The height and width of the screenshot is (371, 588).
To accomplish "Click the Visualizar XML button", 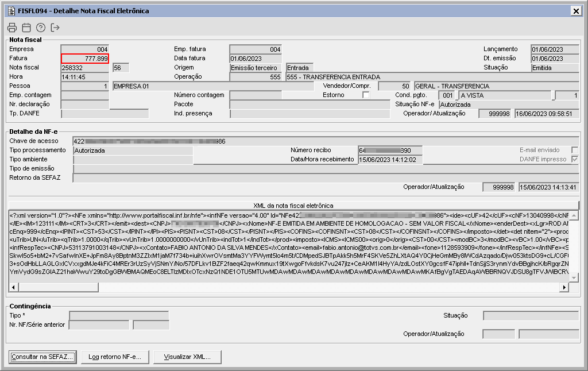I will (x=187, y=357).
